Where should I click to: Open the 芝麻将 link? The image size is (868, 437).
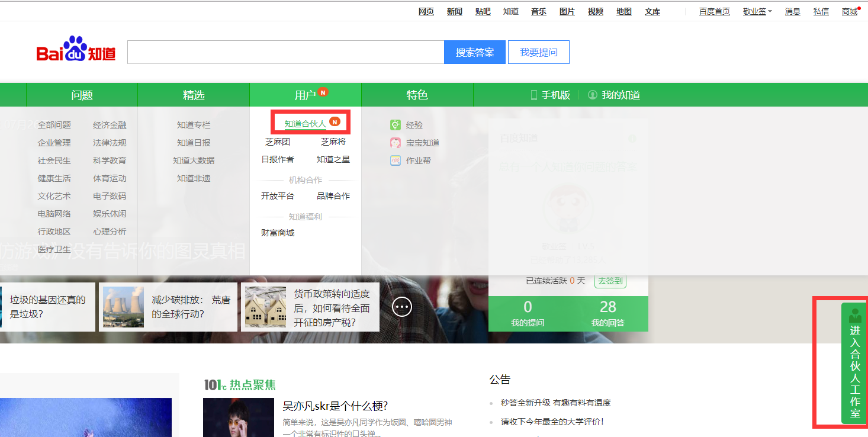333,142
